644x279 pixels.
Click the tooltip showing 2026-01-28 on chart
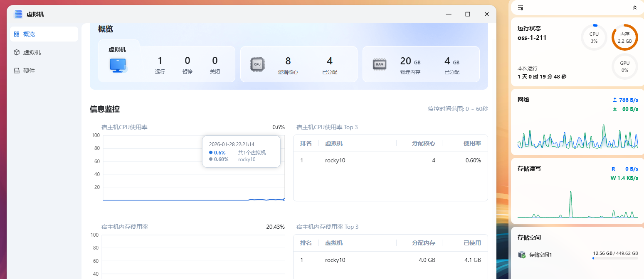pos(241,152)
